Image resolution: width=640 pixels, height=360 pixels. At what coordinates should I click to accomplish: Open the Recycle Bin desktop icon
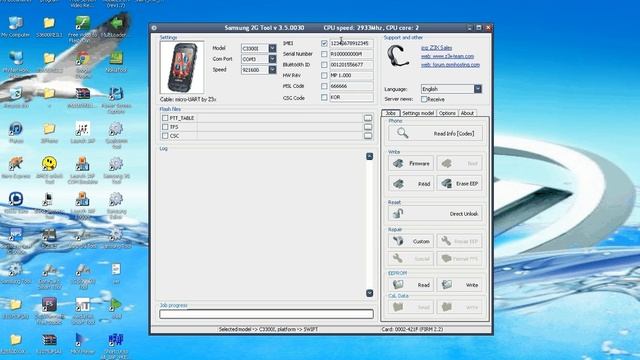16,97
